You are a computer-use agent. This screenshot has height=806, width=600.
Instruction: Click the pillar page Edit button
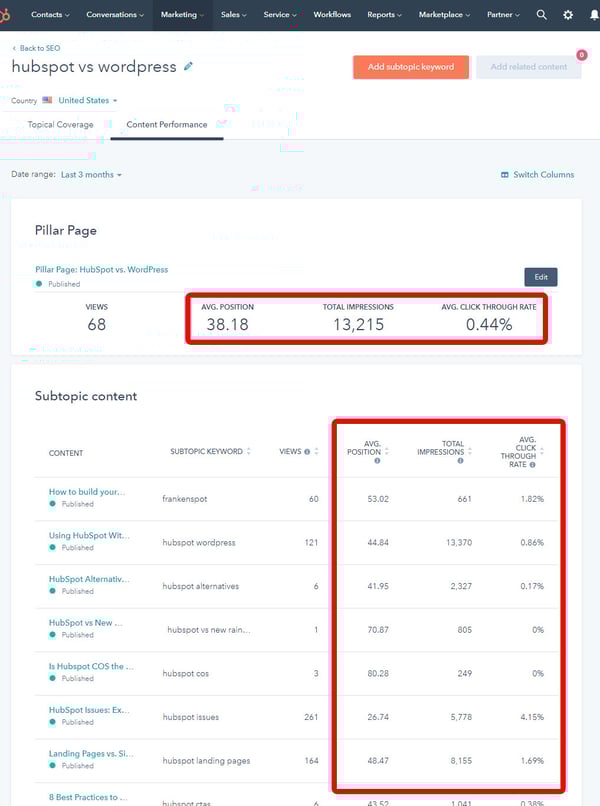[x=541, y=277]
